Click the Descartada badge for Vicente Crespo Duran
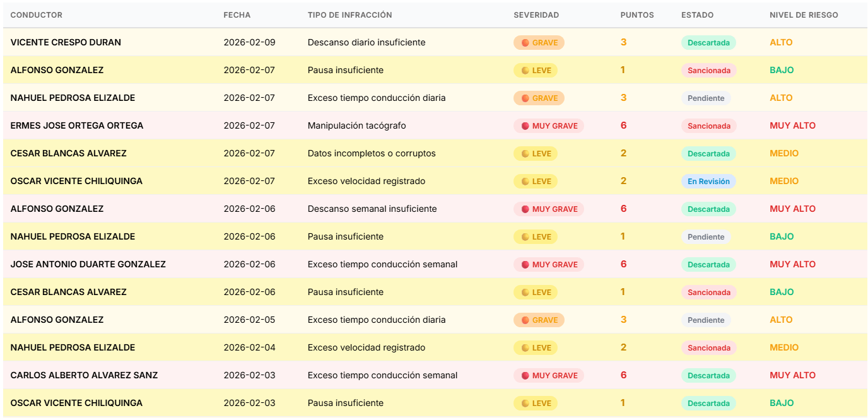Viewport: 868px width, 418px height. pyautogui.click(x=708, y=43)
